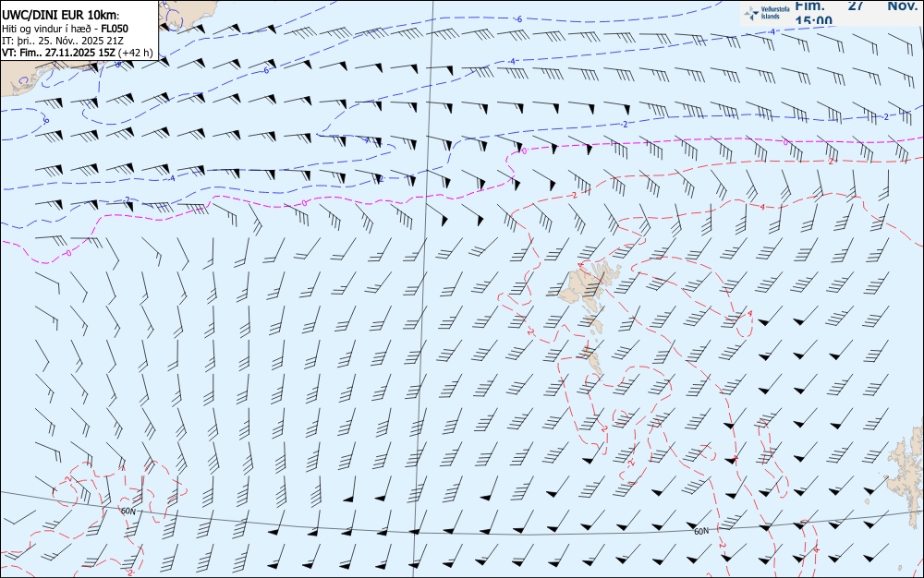Screen dimensions: 924x578
Task: Click the Veðurstofa Íslands logo icon
Action: pos(751,13)
